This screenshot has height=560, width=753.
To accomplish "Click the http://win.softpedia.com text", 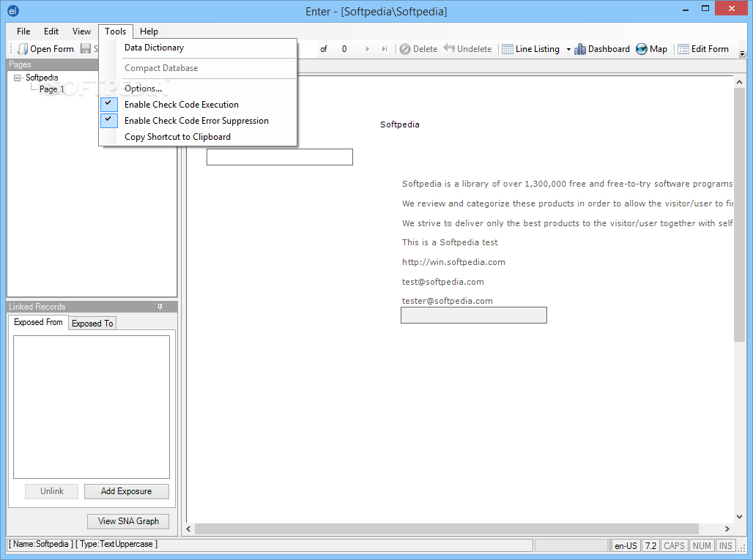I will 453,262.
